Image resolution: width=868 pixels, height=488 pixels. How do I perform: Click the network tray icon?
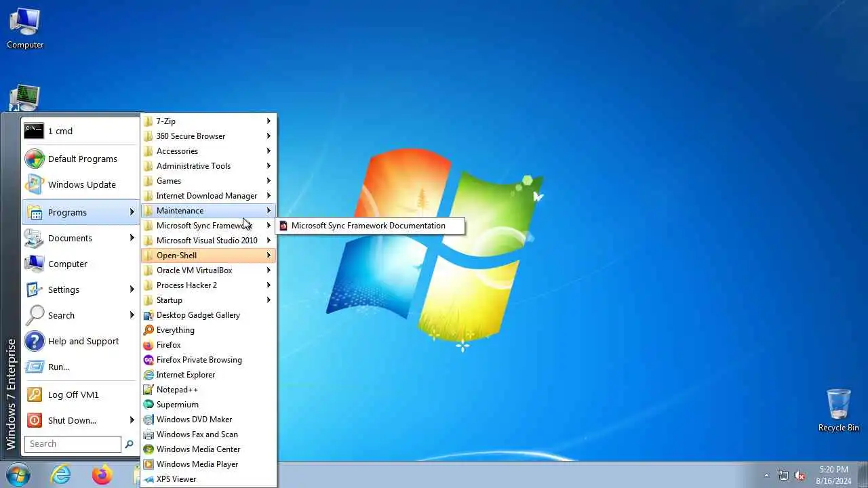pyautogui.click(x=783, y=475)
